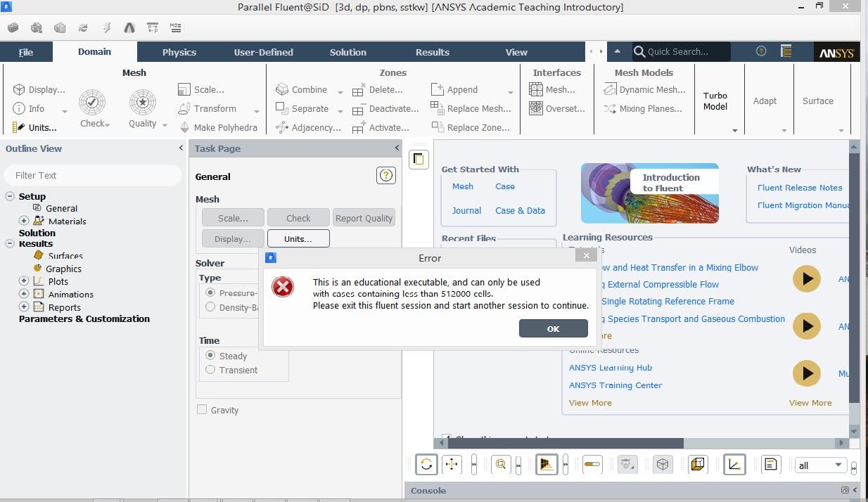Click the Filter Text input field
This screenshot has height=502, width=868.
click(x=94, y=175)
